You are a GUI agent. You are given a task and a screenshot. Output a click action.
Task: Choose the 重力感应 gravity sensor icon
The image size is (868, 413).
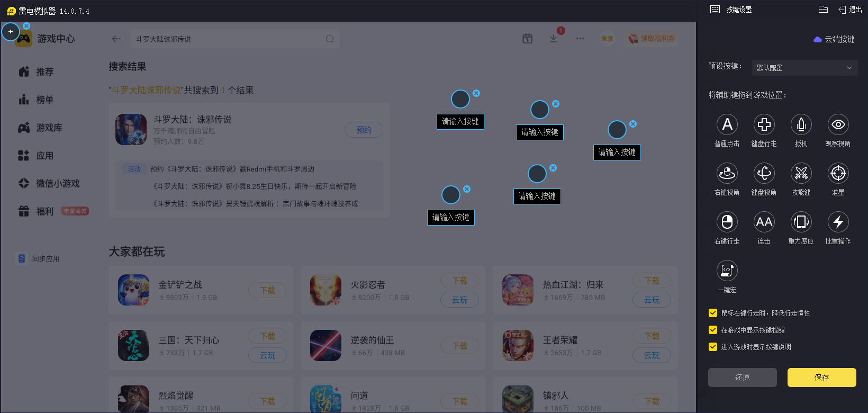(x=801, y=222)
